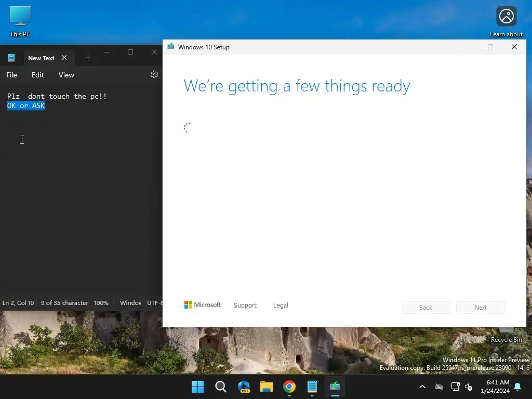Open taskbar Search
The image size is (532, 399).
tap(220, 387)
